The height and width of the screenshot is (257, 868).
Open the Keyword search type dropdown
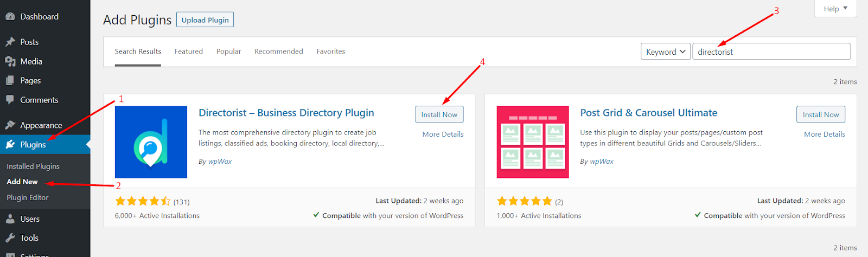[x=666, y=52]
